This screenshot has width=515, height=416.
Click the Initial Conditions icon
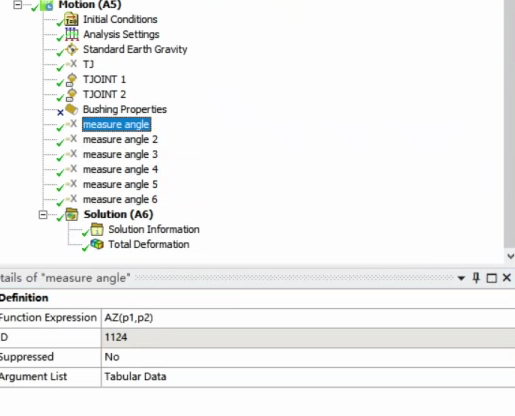pyautogui.click(x=71, y=19)
